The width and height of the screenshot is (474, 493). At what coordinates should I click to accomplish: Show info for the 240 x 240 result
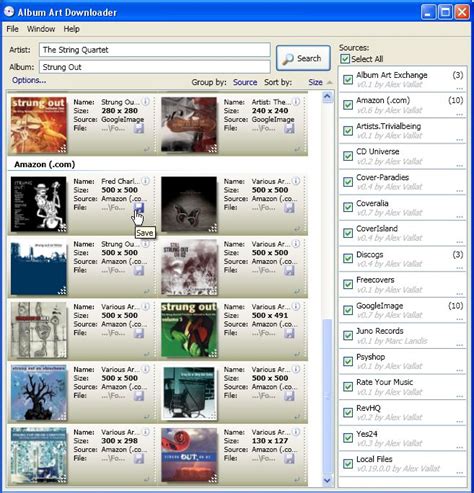[x=296, y=101]
